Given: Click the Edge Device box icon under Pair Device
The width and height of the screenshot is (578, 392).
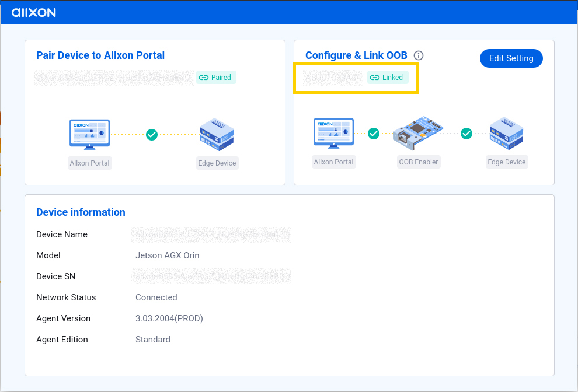Looking at the screenshot, I should 217,134.
